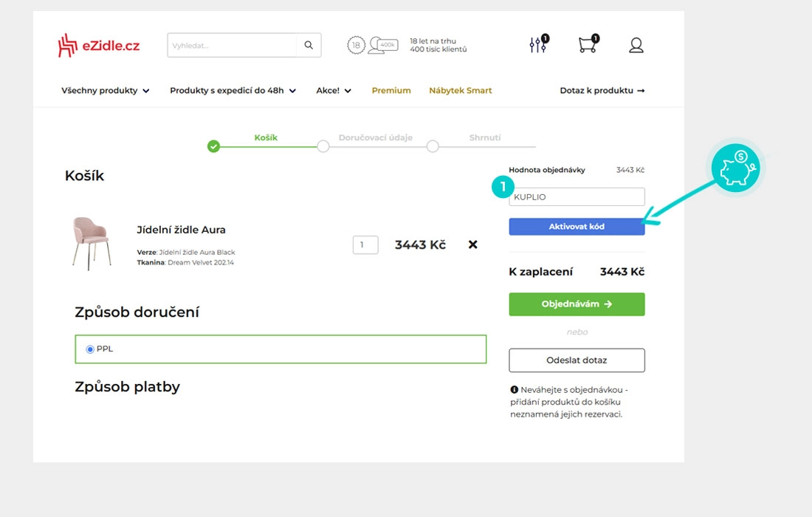Click the search magnifier icon
812x517 pixels.
(x=309, y=45)
